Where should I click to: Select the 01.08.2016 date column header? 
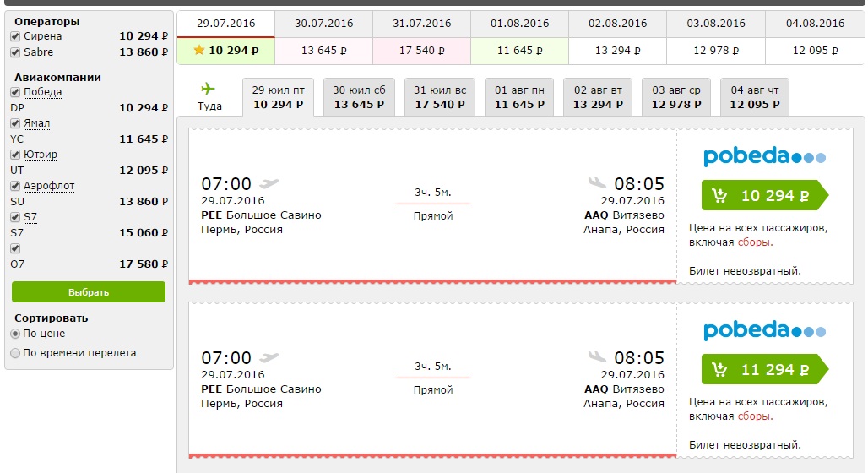[x=519, y=24]
